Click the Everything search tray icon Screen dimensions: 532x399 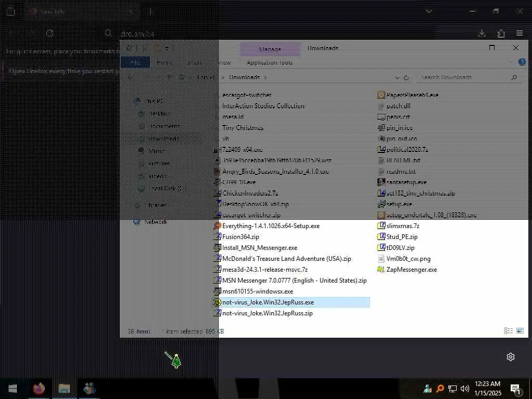(x=440, y=389)
